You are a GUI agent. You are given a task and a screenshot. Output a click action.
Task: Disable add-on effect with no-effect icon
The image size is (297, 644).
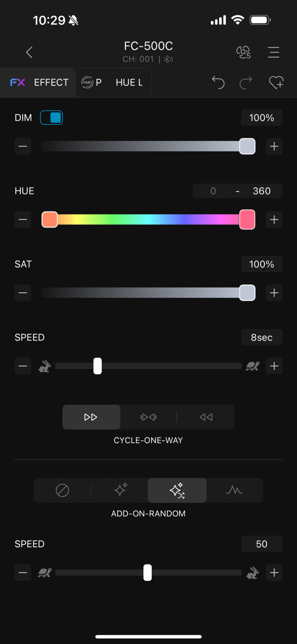[x=62, y=490]
